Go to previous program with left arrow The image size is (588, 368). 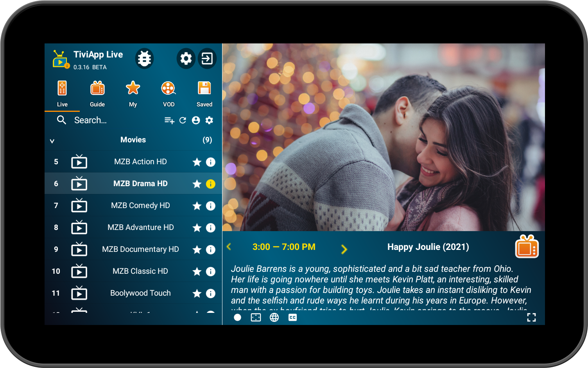[229, 247]
